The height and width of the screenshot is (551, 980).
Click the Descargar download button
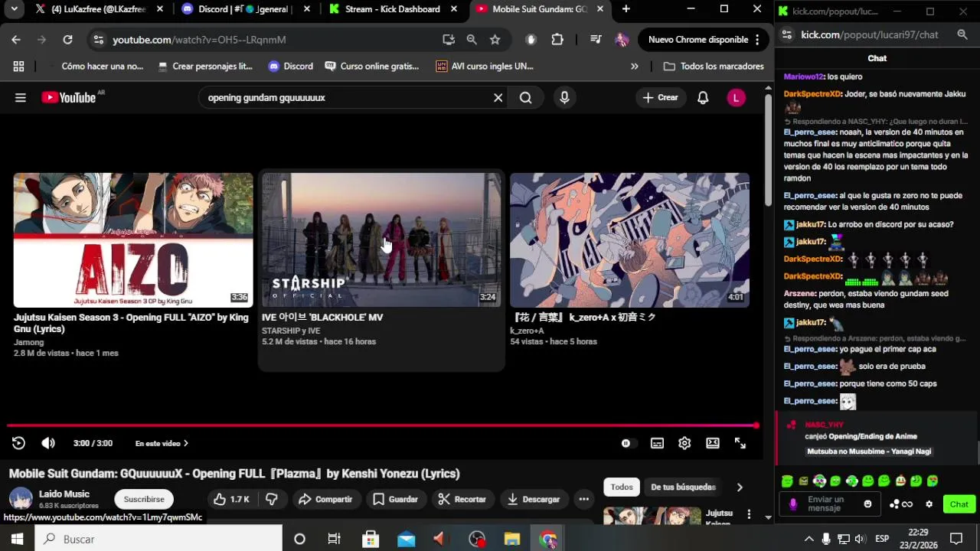pyautogui.click(x=534, y=499)
